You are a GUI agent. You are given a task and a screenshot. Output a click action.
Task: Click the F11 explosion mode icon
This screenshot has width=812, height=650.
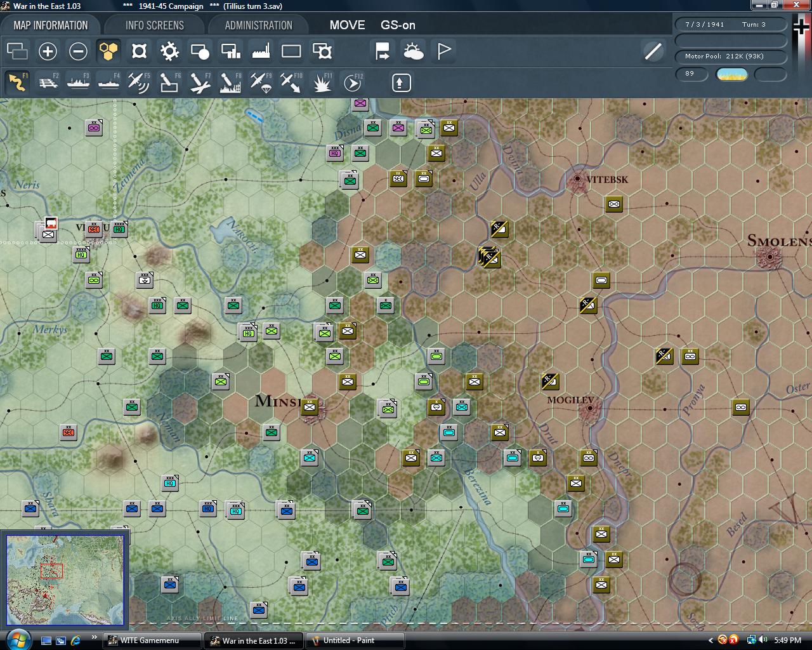click(322, 83)
